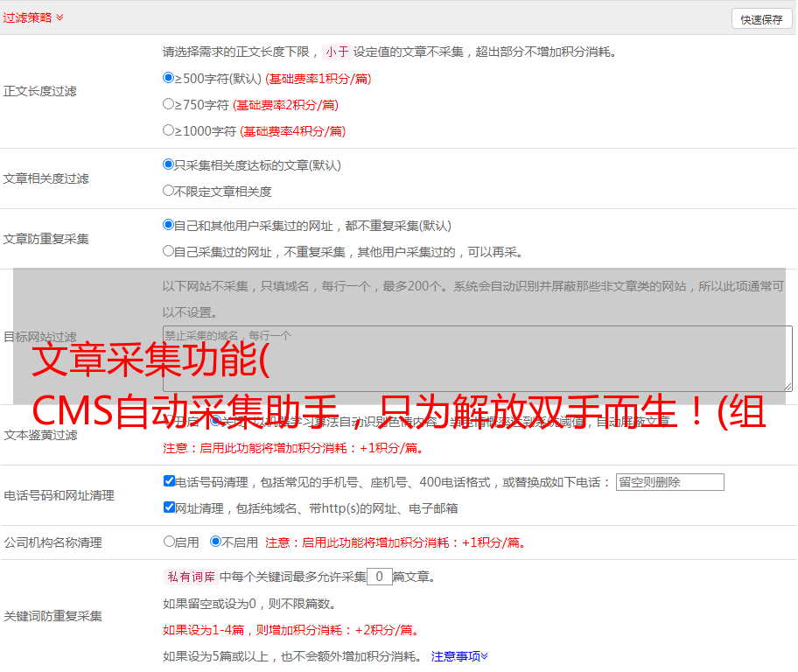Enable 公司机构名称清理 with 启用 radio
Screen dimensions: 798x672
point(169,542)
